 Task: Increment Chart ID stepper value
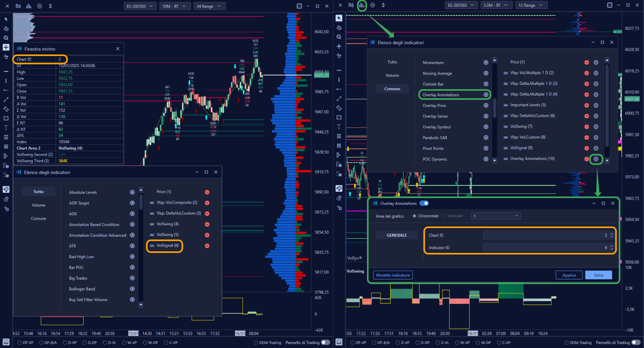click(x=612, y=234)
